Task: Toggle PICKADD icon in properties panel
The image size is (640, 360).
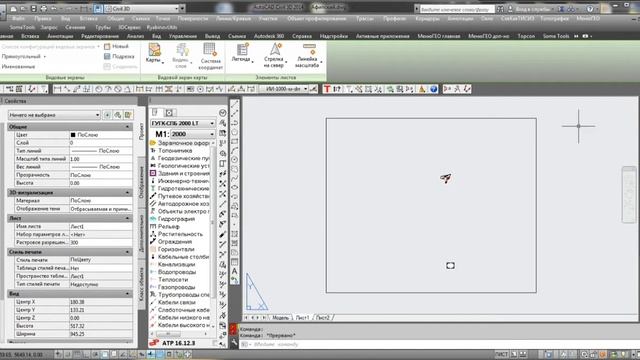Action: tap(107, 115)
